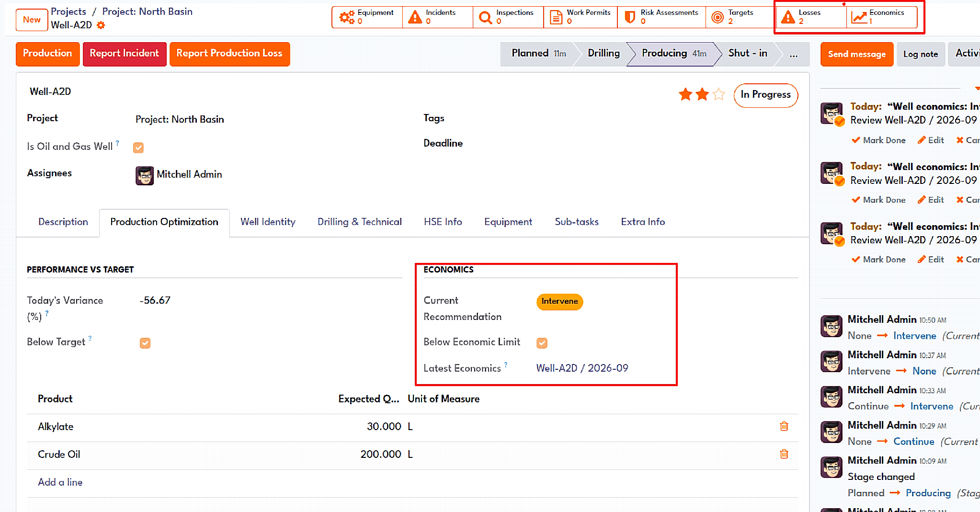Viewport: 980px width, 512px height.
Task: Click the orange Production button
Action: pos(47,54)
